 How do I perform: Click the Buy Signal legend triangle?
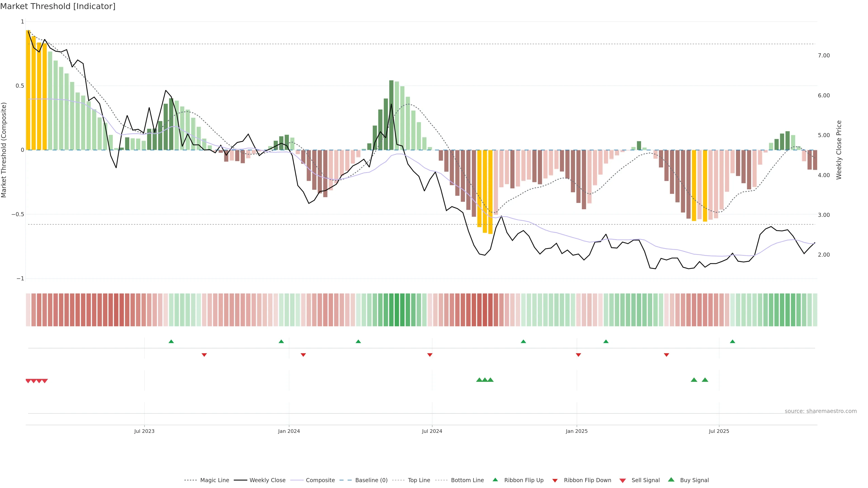tap(671, 480)
